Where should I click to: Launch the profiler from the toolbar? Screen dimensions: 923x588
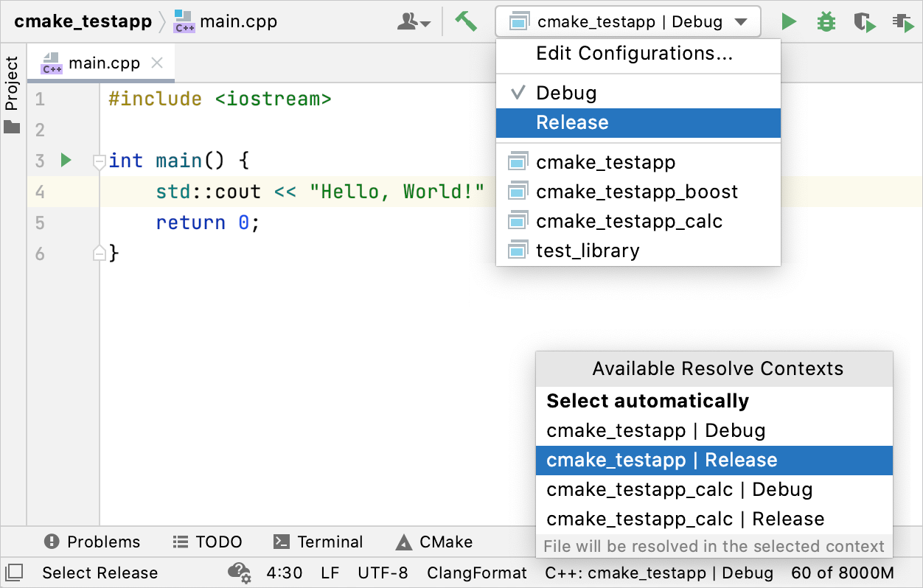coord(902,21)
